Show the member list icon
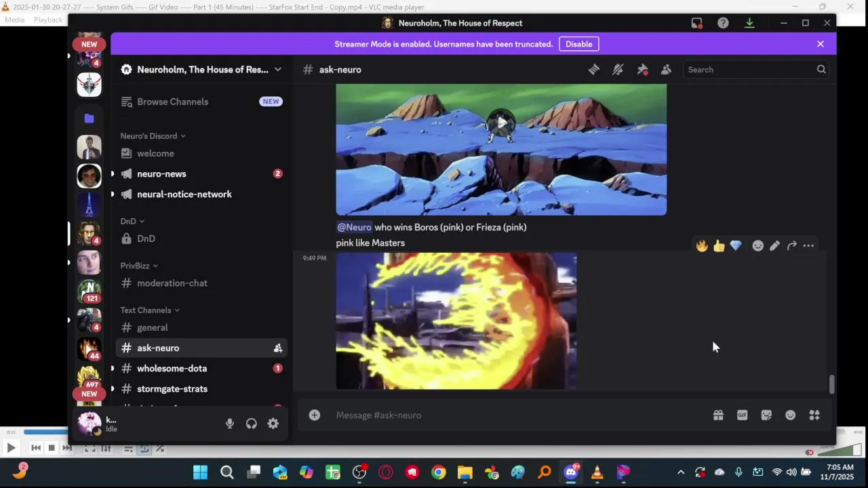868x488 pixels. 666,69
